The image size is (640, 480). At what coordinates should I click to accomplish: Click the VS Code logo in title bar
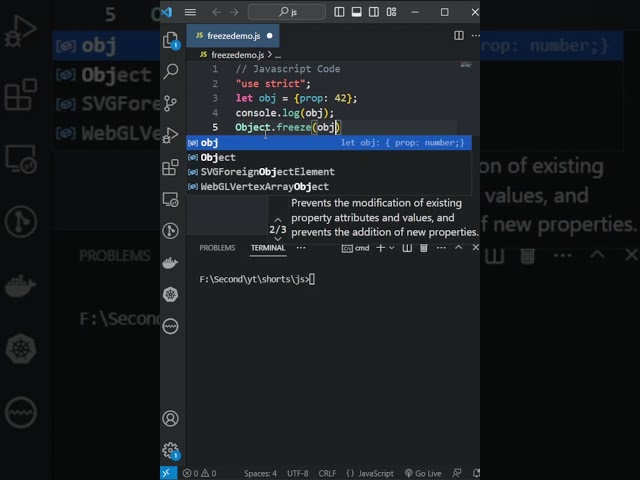pyautogui.click(x=167, y=12)
